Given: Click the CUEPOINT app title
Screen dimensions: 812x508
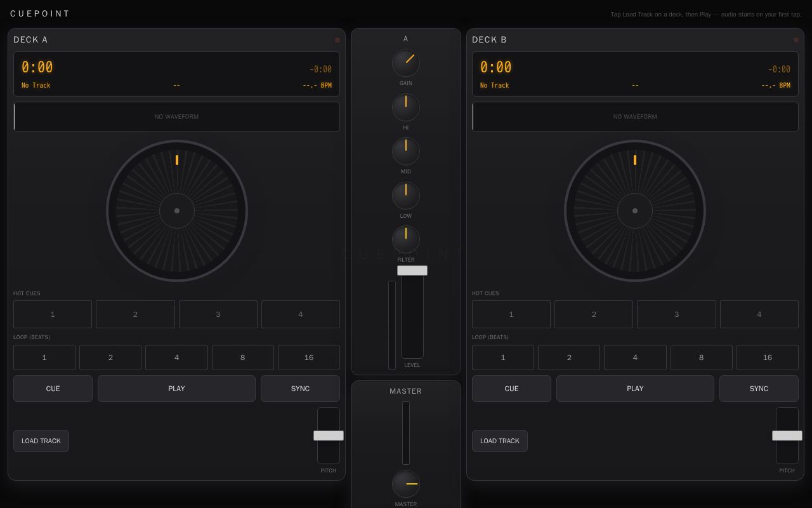Looking at the screenshot, I should (40, 13).
